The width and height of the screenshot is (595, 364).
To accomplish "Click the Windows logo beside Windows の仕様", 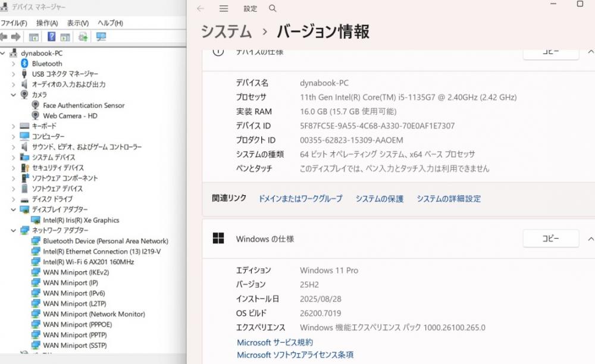I will click(x=218, y=239).
